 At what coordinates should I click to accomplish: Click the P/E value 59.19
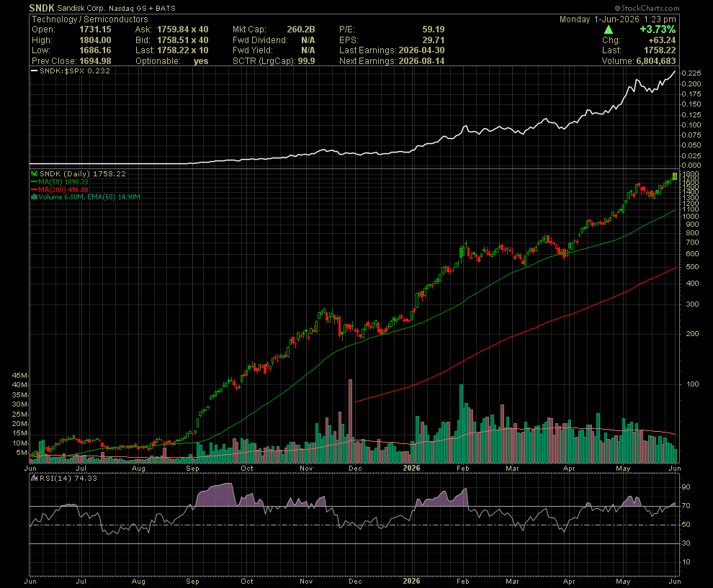pos(434,29)
